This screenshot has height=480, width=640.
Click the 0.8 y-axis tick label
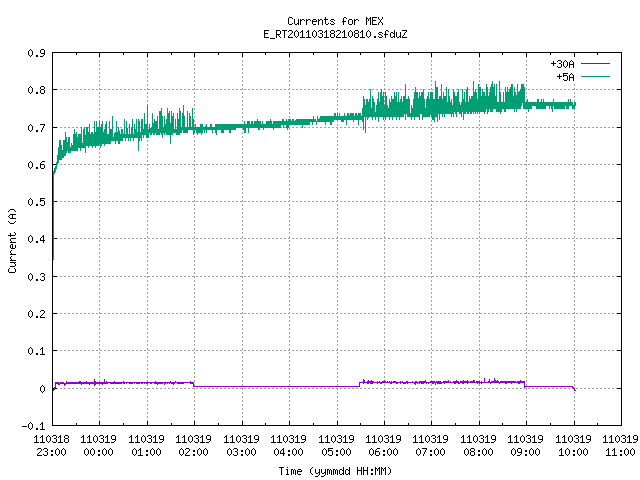pyautogui.click(x=36, y=90)
